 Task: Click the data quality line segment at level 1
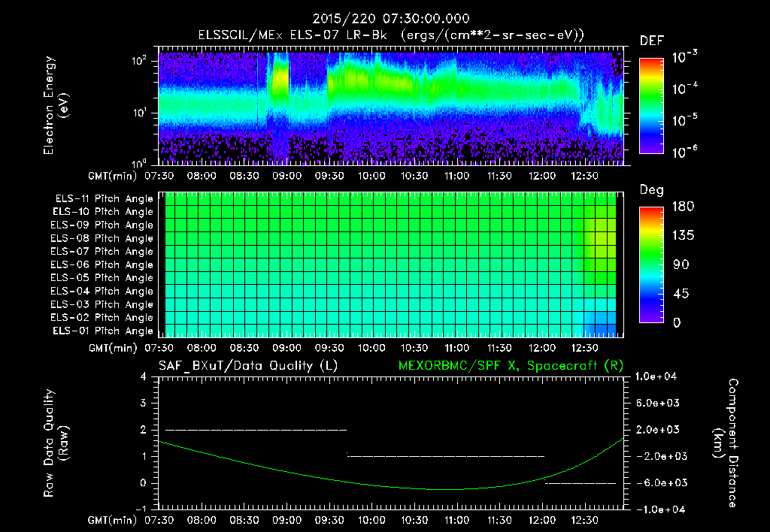click(x=446, y=456)
